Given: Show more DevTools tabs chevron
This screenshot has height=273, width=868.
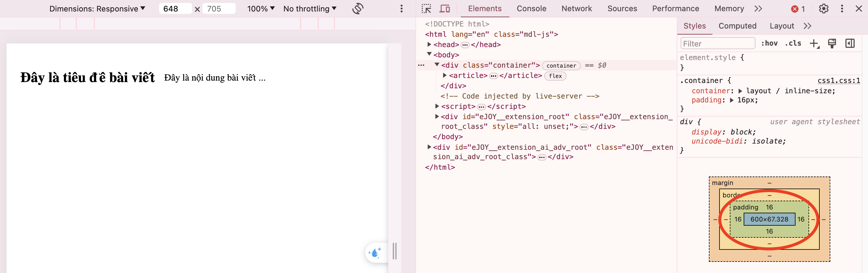Looking at the screenshot, I should point(758,9).
